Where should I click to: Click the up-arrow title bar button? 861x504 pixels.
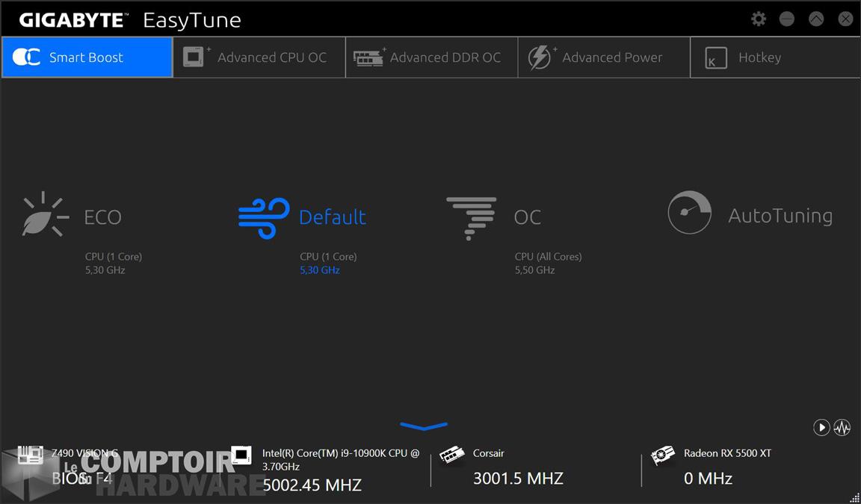click(x=816, y=19)
